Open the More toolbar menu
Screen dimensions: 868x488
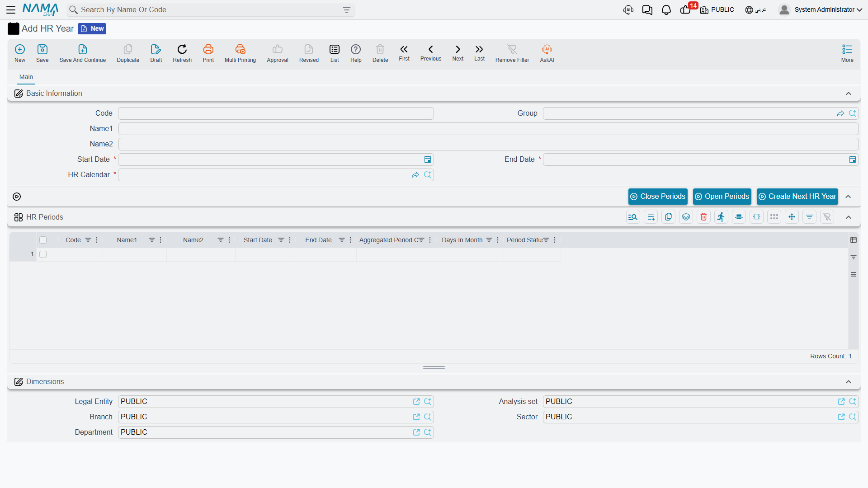[847, 53]
